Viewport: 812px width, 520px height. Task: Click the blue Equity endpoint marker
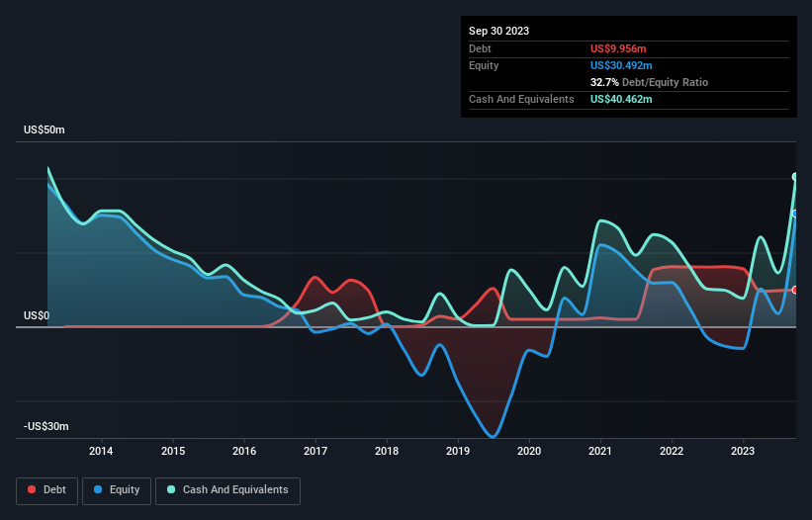795,214
